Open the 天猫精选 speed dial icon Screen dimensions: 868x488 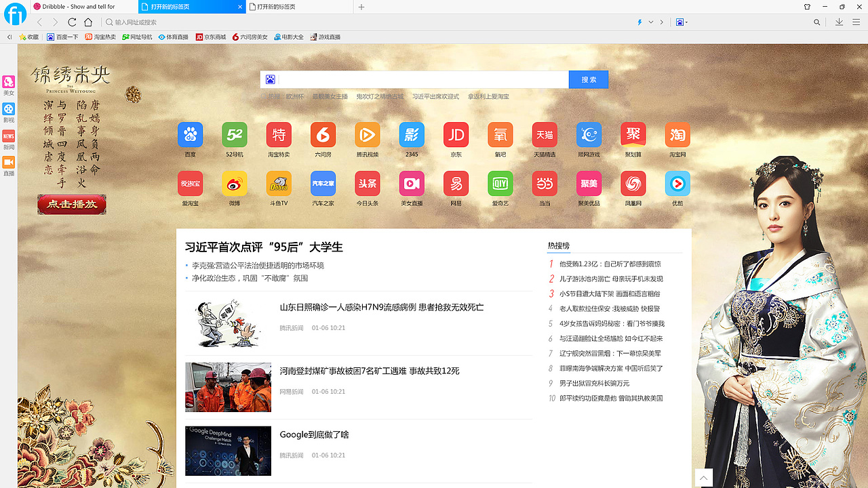tap(544, 134)
